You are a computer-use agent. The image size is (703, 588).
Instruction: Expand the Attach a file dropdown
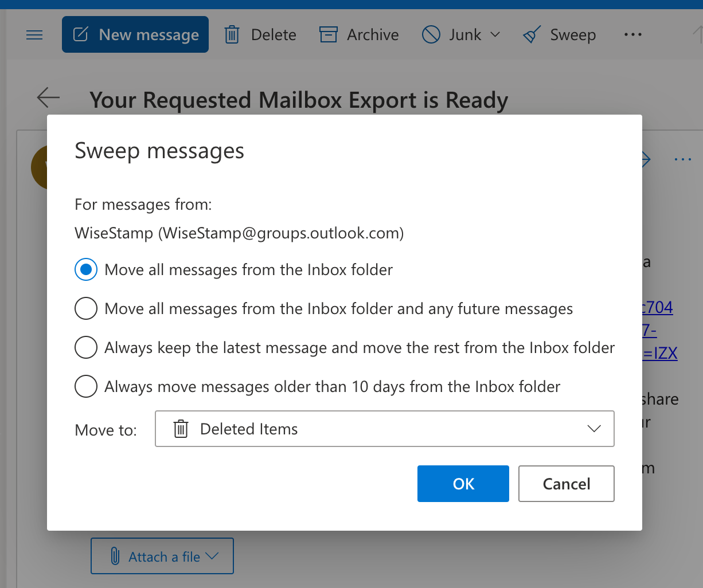[x=212, y=556]
